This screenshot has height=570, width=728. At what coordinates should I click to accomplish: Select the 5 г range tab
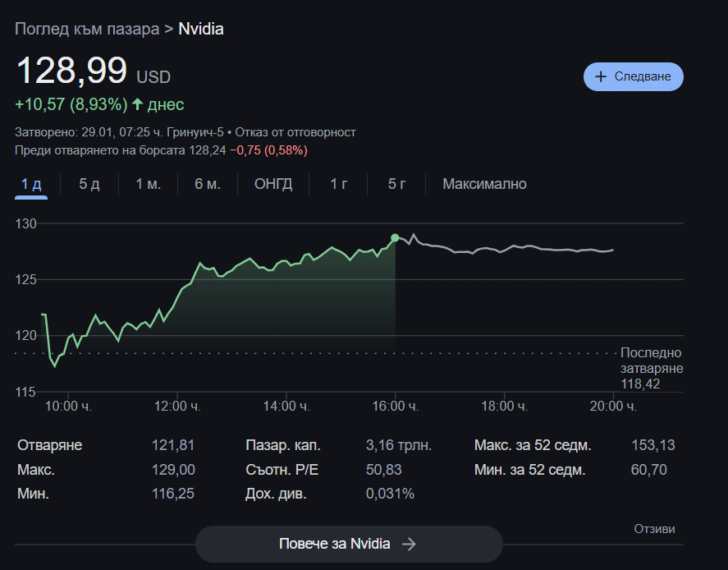pyautogui.click(x=396, y=184)
